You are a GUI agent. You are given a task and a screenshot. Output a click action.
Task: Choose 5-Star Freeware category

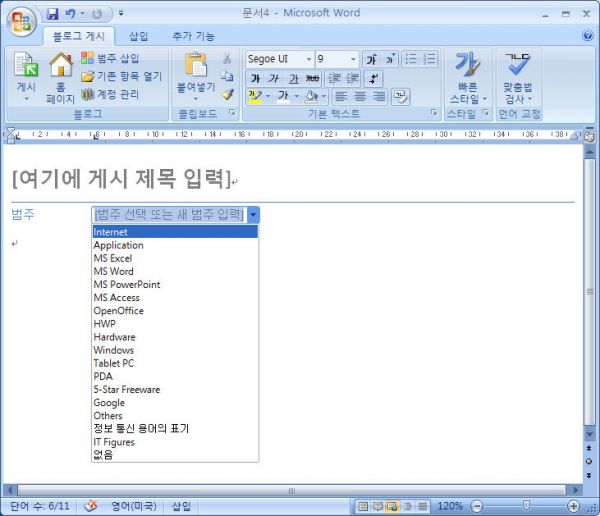175,389
